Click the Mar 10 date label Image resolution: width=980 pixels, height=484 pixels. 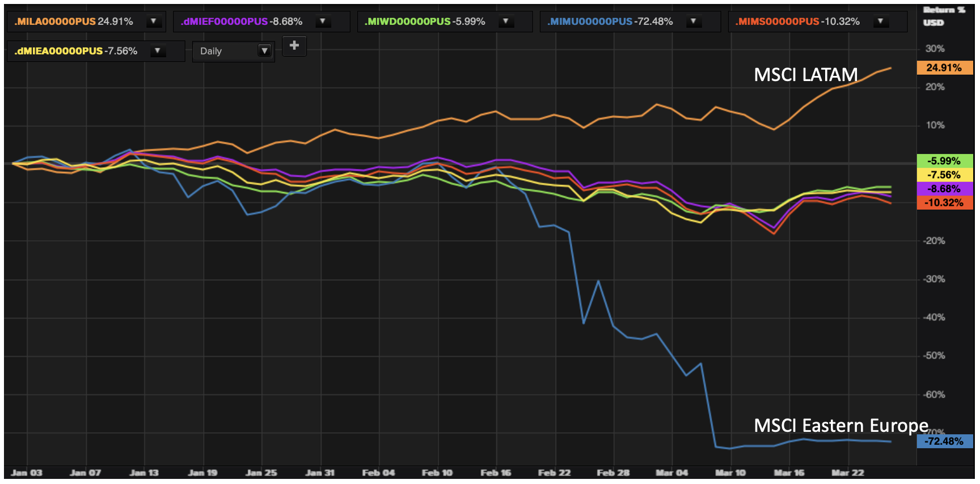pyautogui.click(x=730, y=473)
